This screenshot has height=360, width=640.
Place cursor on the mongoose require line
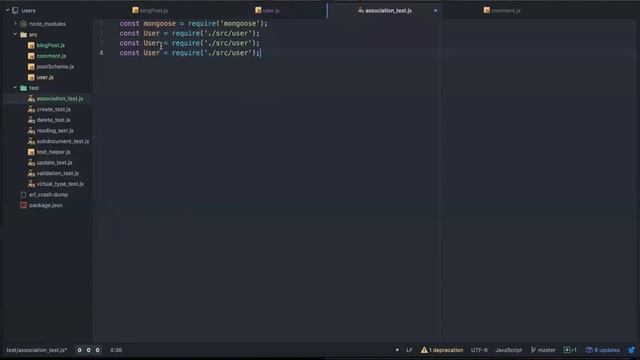(x=193, y=24)
